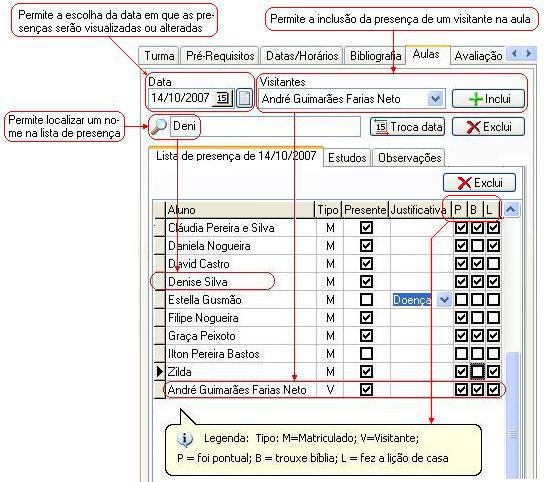Go to the Datas/Horários tab
The height and width of the screenshot is (482, 544).
pyautogui.click(x=302, y=56)
